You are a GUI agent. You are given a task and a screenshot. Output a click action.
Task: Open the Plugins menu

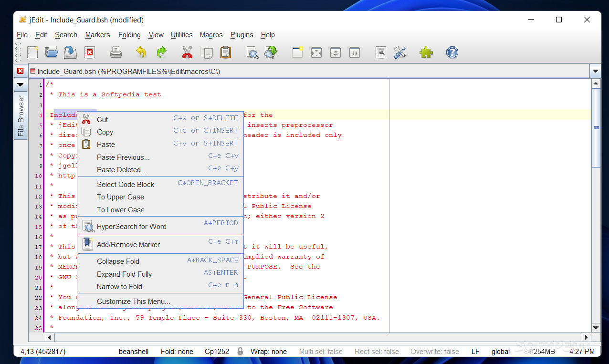(x=242, y=35)
